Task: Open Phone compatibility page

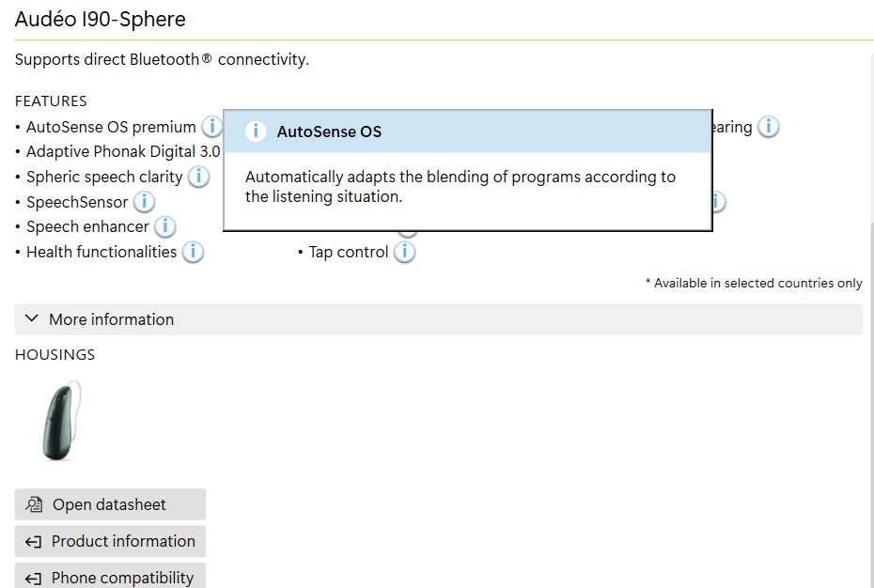Action: click(110, 576)
